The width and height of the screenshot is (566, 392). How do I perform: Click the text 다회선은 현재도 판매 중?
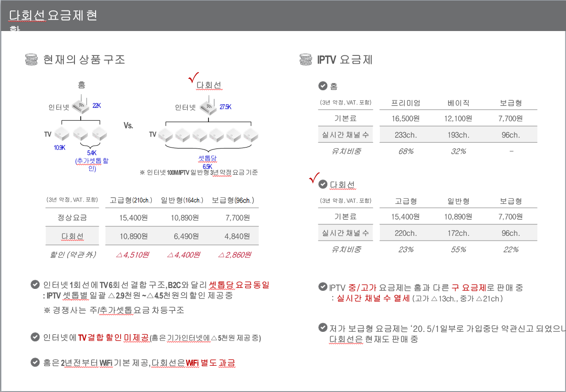[x=374, y=339]
